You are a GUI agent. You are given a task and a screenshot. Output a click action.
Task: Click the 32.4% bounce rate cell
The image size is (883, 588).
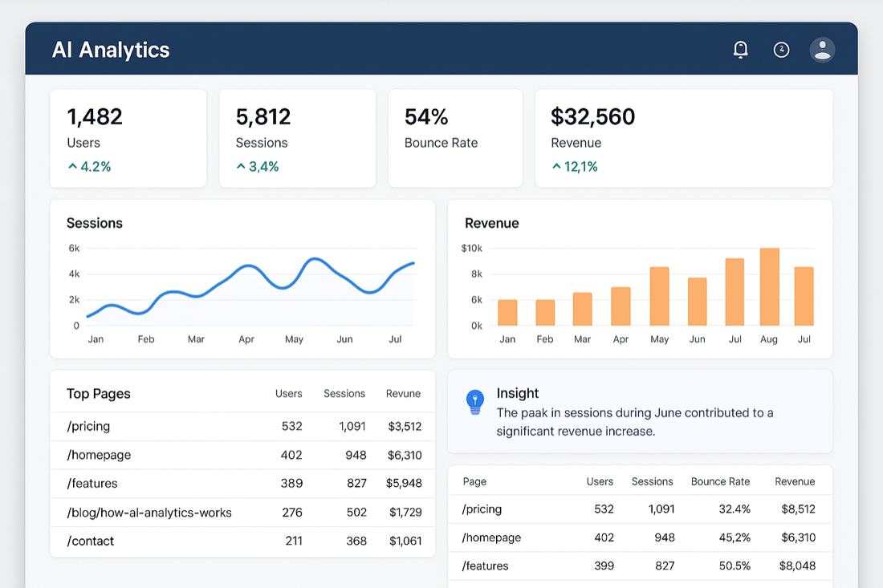[x=734, y=509]
